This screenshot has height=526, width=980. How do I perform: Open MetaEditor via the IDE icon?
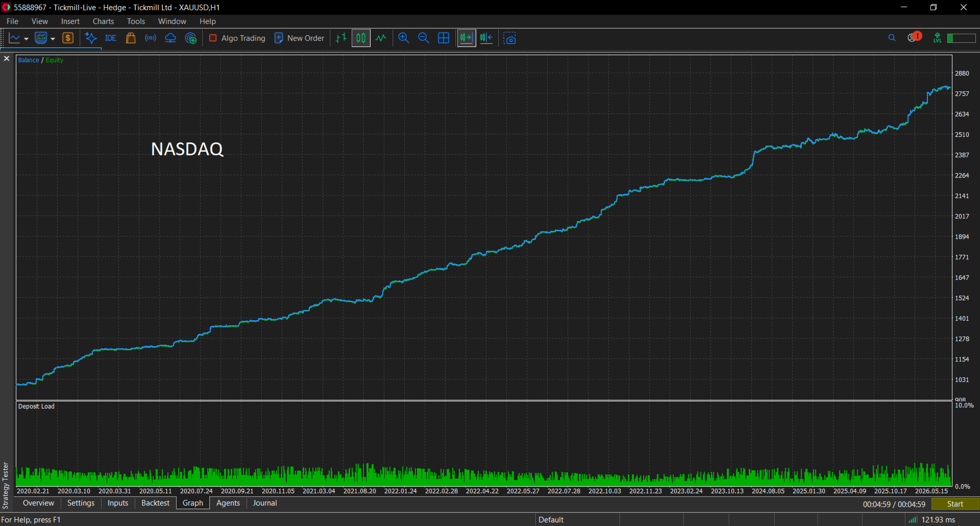pos(111,38)
